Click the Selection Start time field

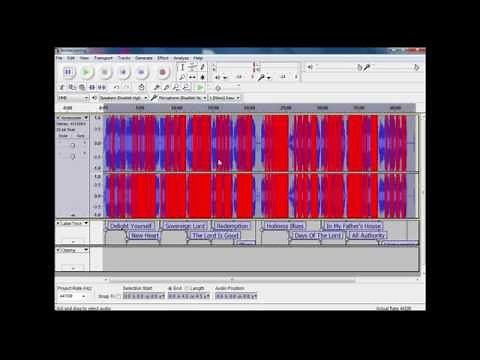pyautogui.click(x=144, y=296)
